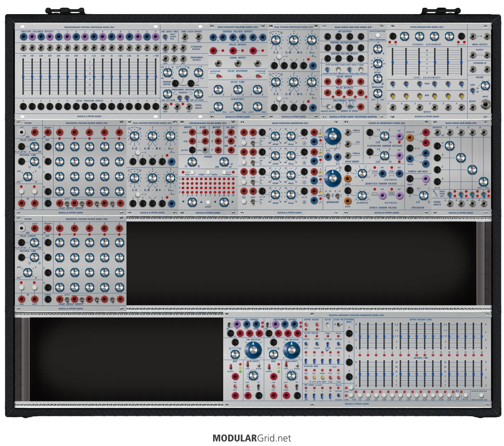Click the left Stage Address knob on 248t
Viewport: 504px width, 446px height.
[x=253, y=375]
